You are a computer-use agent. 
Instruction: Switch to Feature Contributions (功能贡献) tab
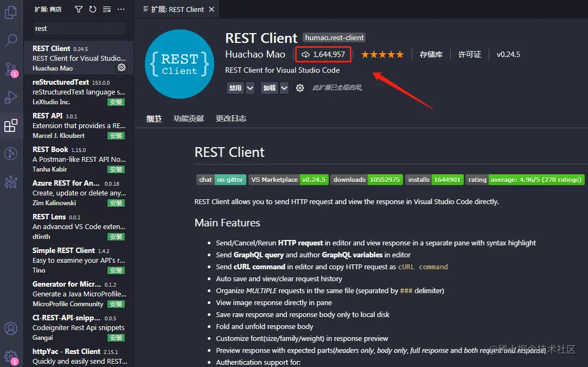(189, 118)
